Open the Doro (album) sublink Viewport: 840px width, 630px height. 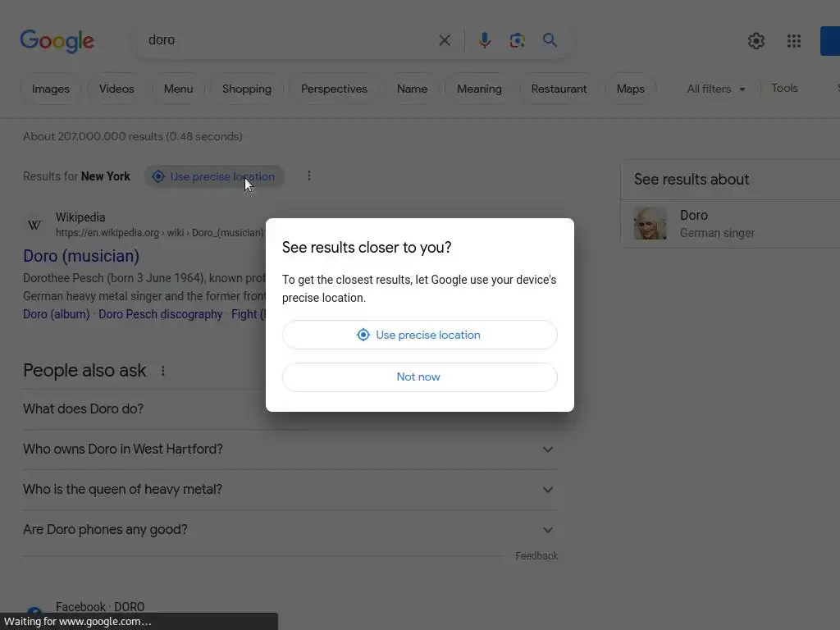click(57, 314)
